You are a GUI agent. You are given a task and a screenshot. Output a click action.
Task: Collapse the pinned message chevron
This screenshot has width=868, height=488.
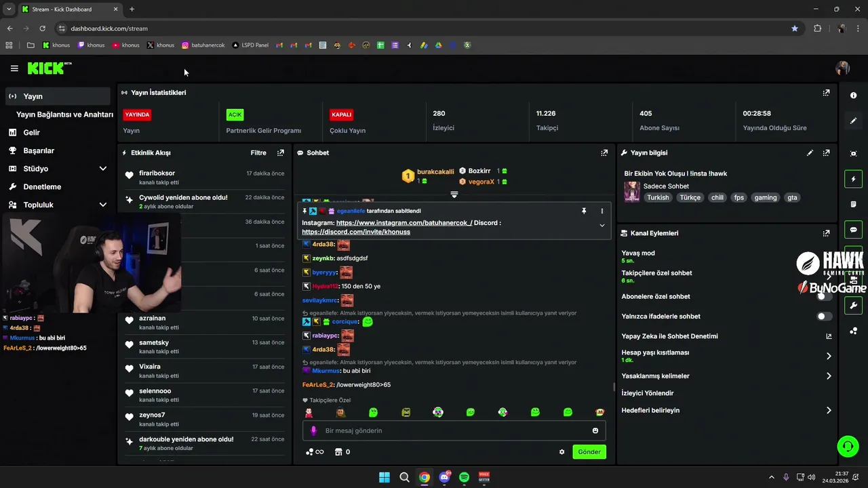[x=601, y=226]
